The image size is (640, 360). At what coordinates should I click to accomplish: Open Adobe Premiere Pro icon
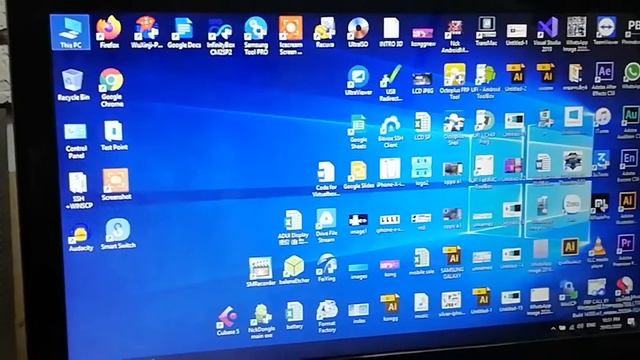click(x=625, y=251)
